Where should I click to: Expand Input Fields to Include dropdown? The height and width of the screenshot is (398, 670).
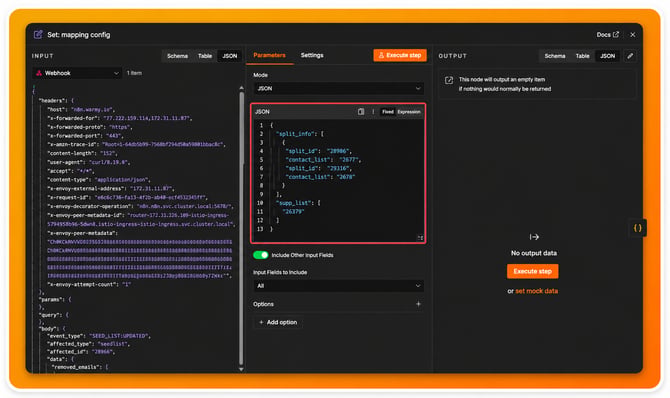click(338, 286)
